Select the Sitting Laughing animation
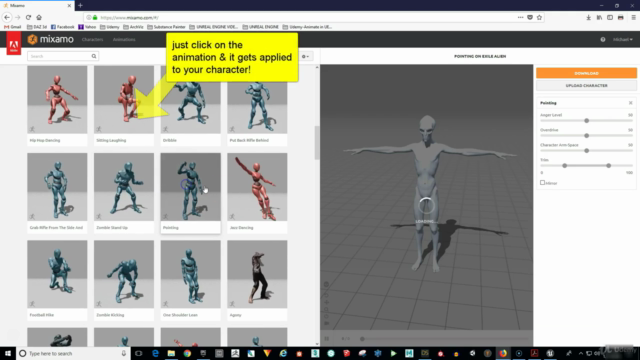Image resolution: width=640 pixels, height=360 pixels. click(124, 105)
